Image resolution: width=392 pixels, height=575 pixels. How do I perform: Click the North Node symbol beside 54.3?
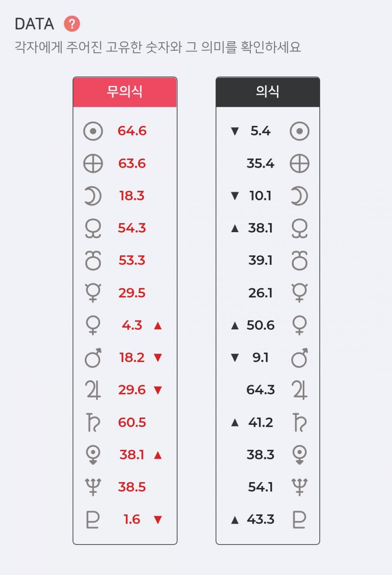coord(93,228)
